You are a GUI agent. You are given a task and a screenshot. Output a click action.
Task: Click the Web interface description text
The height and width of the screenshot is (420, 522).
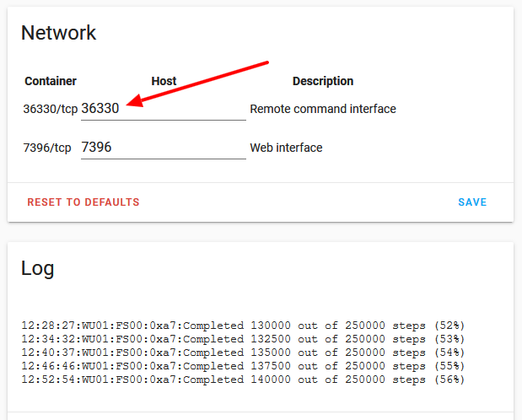pyautogui.click(x=286, y=148)
